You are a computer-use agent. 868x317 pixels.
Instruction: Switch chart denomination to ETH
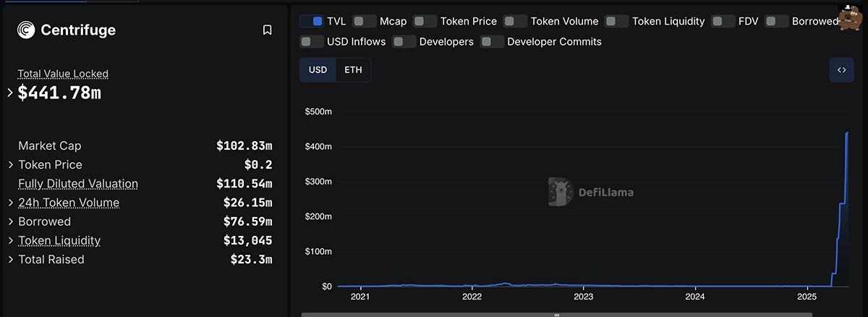(354, 70)
